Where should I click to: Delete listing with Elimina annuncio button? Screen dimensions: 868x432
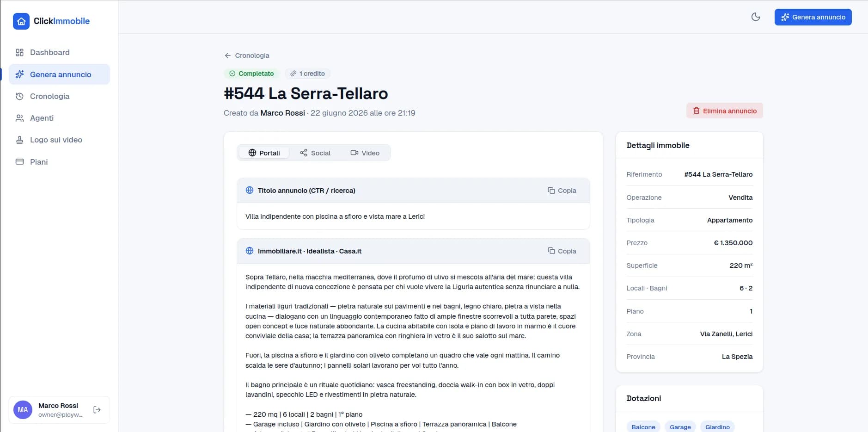coord(725,111)
